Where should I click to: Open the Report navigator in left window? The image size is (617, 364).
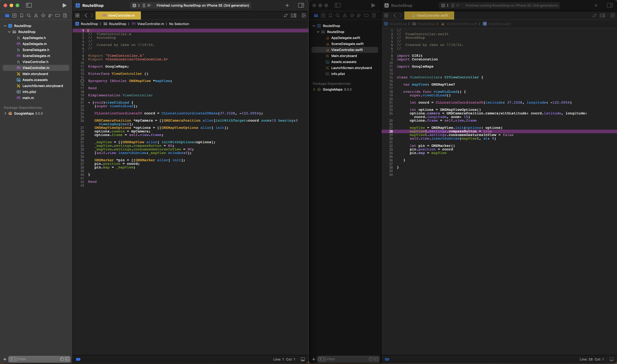pos(65,15)
